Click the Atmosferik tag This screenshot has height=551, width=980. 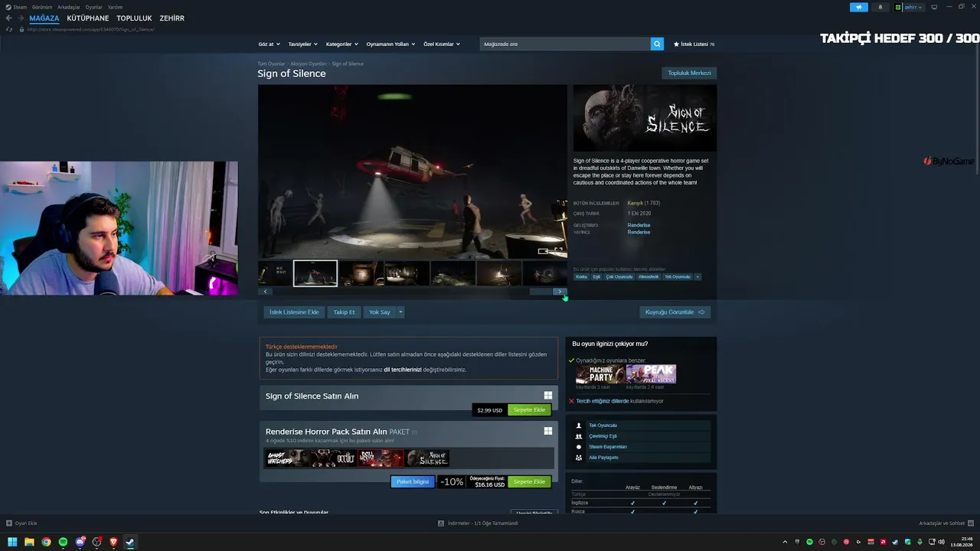pos(648,277)
